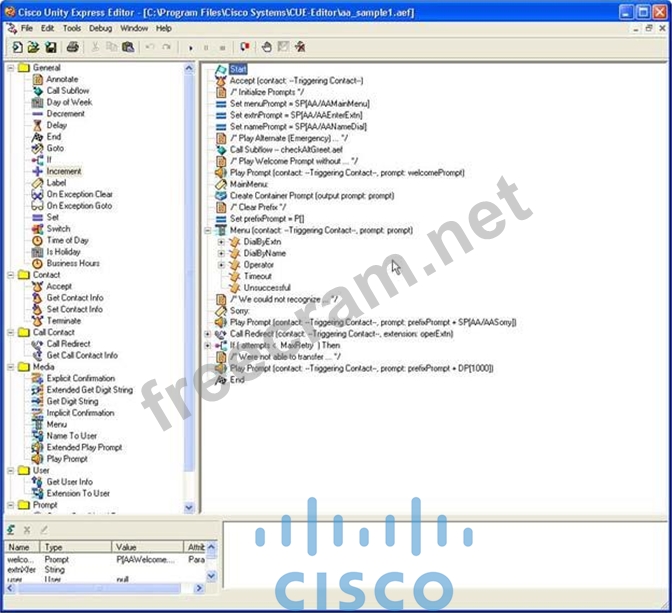
Task: Expand the Call Redirect step in script
Action: click(x=207, y=334)
